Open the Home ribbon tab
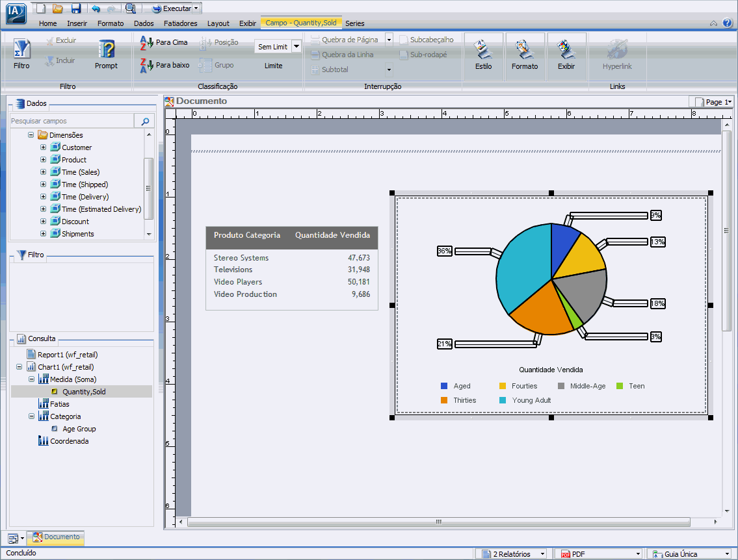 point(47,23)
